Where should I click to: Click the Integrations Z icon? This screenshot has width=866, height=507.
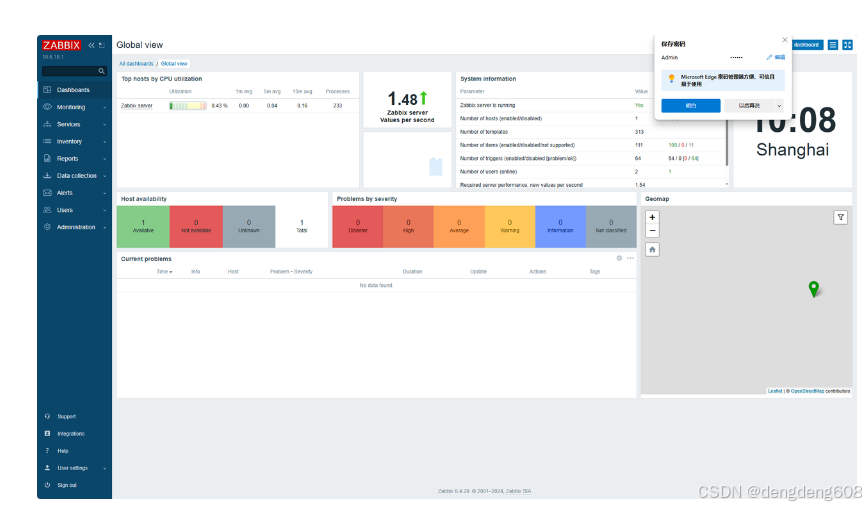point(47,434)
